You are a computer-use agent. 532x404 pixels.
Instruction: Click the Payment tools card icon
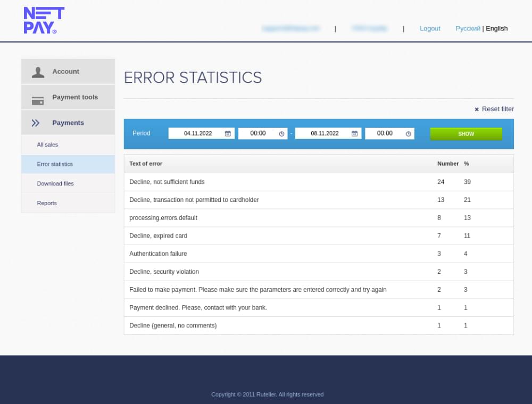point(38,100)
